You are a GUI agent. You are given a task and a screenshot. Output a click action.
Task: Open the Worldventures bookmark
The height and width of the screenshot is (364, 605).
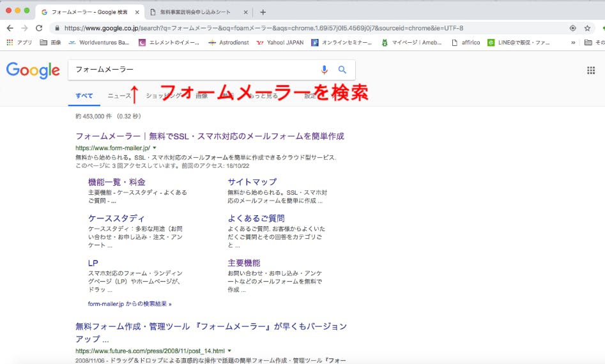(99, 42)
